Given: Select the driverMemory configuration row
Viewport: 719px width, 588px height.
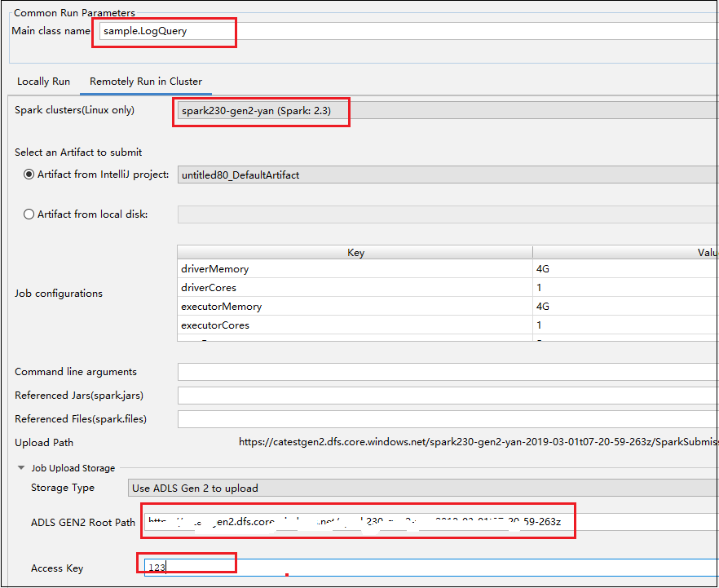Looking at the screenshot, I should (x=326, y=268).
